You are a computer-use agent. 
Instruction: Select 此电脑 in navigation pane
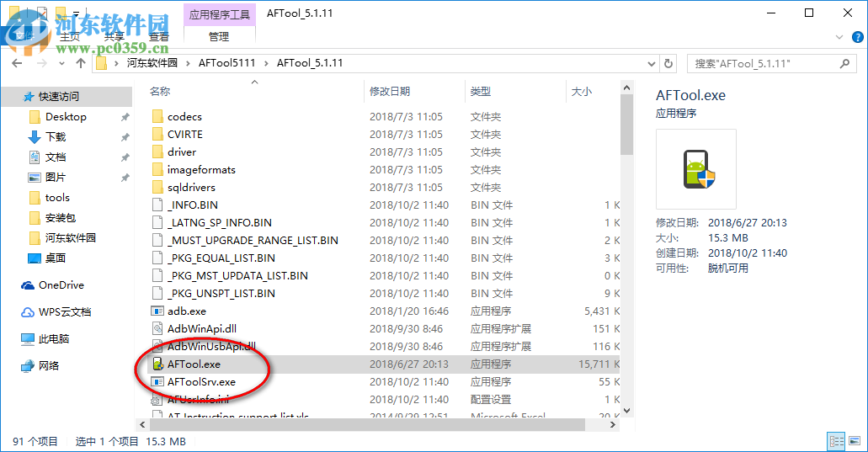[x=54, y=338]
